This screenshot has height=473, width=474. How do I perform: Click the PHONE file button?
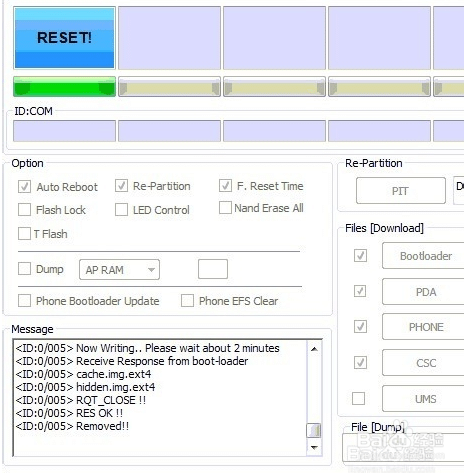423,327
